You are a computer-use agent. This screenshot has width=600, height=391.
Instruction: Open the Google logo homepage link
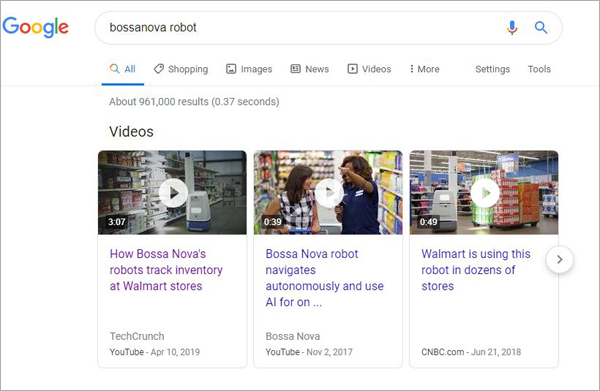(x=36, y=27)
